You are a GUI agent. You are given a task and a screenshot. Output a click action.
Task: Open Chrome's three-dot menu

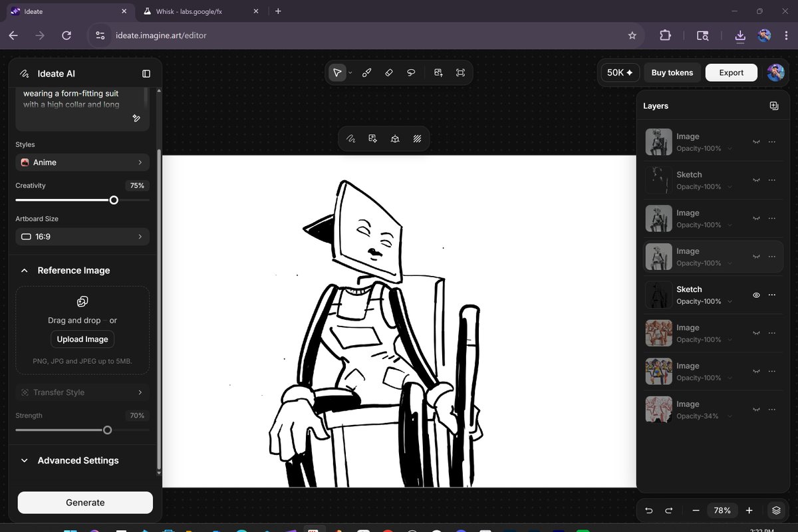tap(785, 36)
